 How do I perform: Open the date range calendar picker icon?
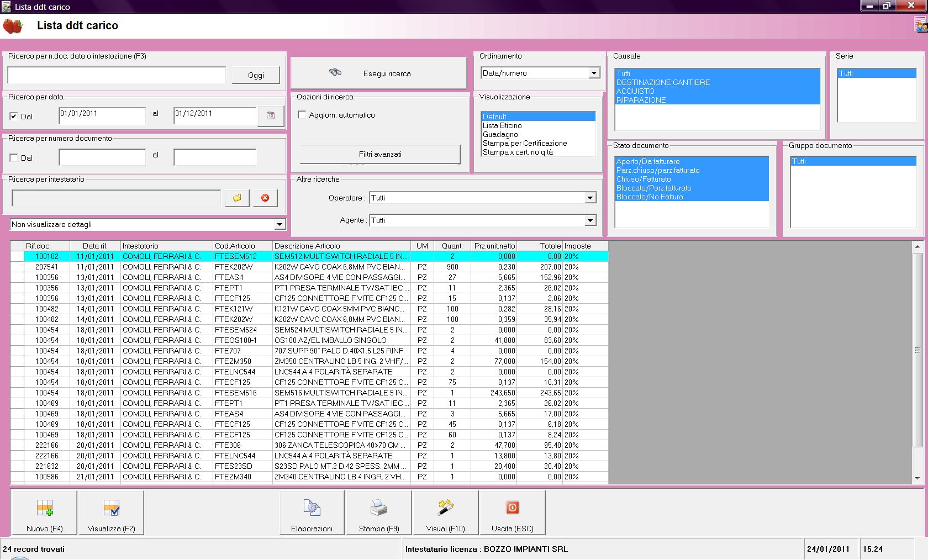tap(271, 115)
